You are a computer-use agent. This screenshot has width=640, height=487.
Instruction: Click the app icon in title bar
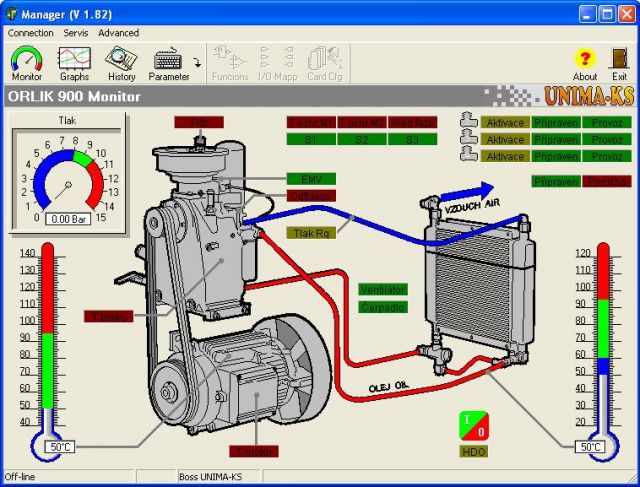[x=12, y=14]
